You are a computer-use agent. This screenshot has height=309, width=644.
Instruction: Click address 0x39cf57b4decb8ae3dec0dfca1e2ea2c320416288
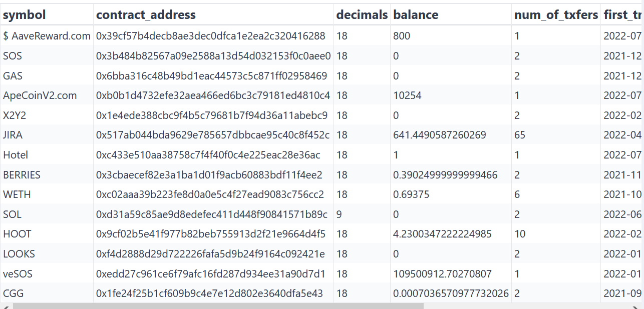pyautogui.click(x=211, y=36)
